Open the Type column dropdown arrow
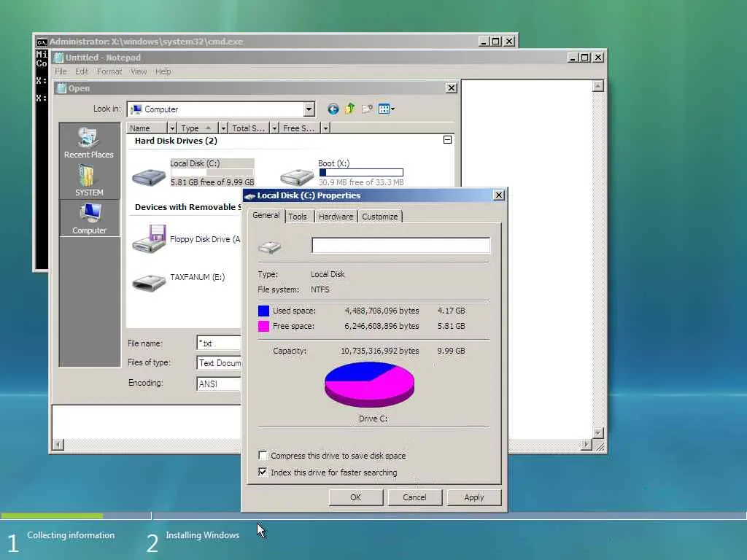Viewport: 747px width, 560px height. pos(223,128)
